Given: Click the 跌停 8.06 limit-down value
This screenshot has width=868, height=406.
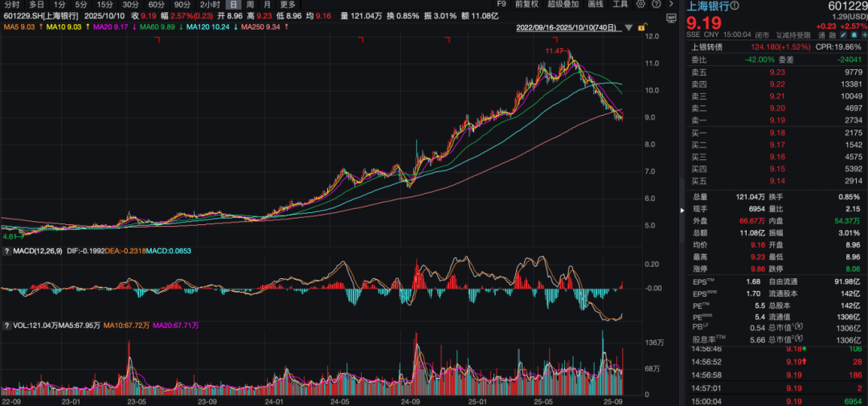Looking at the screenshot, I should tap(853, 269).
